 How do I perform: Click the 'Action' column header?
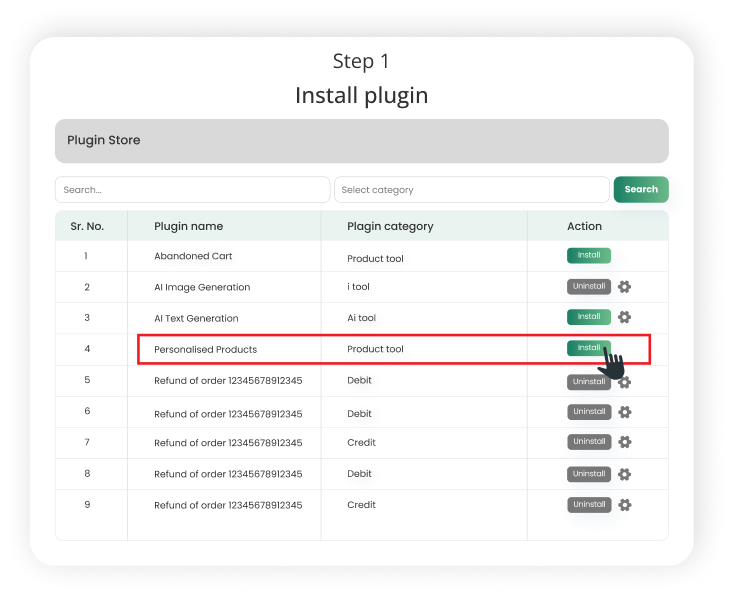[584, 226]
